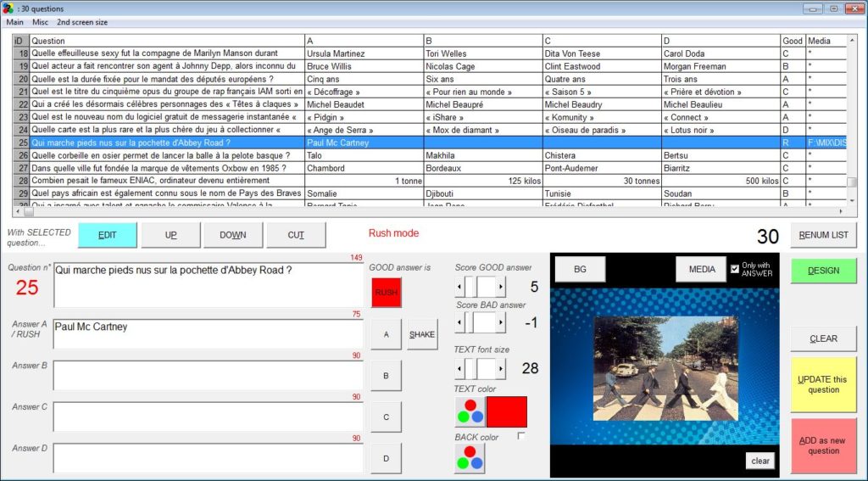This screenshot has width=868, height=481.
Task: Select row 22 about Têtes à claques
Action: pos(430,104)
